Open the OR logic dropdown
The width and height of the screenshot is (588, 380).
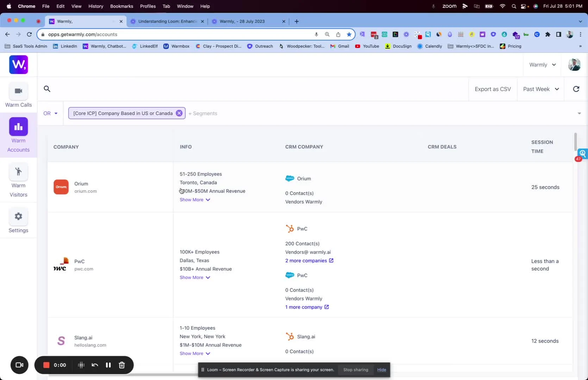click(50, 113)
